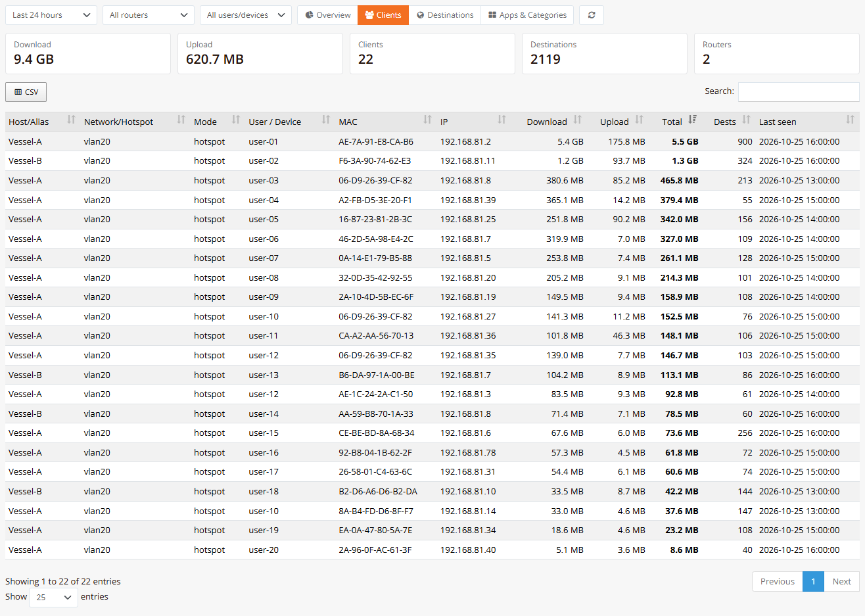Sort by Last seen column arrows
The width and height of the screenshot is (865, 616).
point(851,120)
